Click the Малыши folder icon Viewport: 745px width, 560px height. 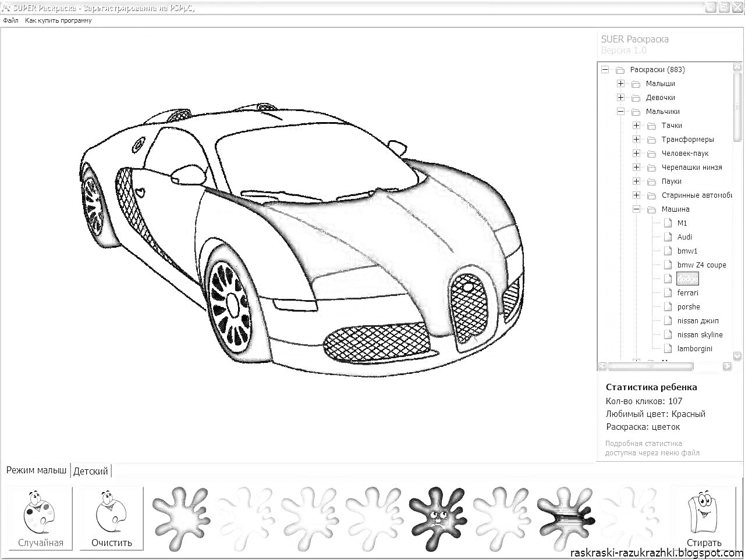pyautogui.click(x=636, y=84)
